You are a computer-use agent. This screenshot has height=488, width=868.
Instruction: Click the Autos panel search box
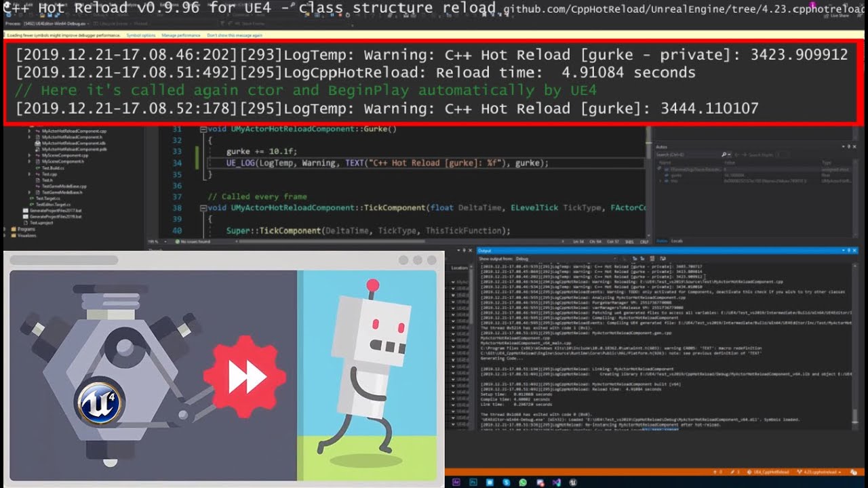[688, 155]
